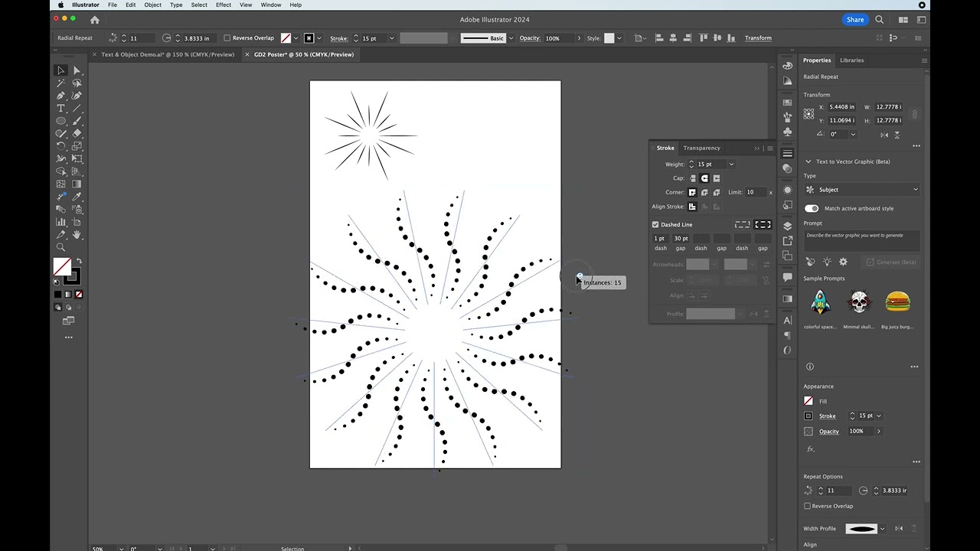
Task: Select the Gradient tool
Action: tap(77, 184)
